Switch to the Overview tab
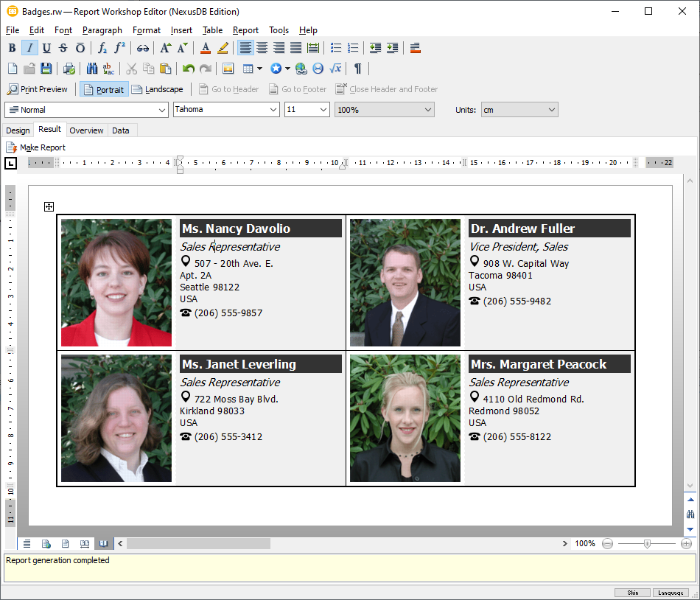This screenshot has height=600, width=700. click(86, 130)
